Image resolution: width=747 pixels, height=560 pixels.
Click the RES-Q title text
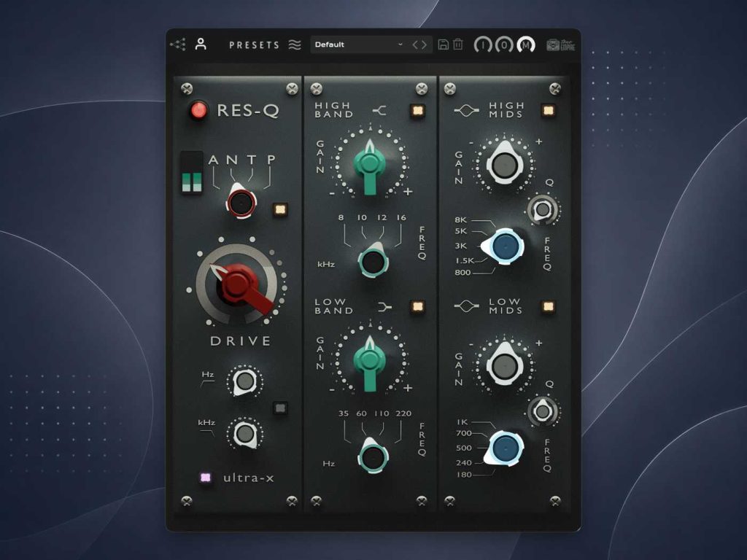click(248, 111)
